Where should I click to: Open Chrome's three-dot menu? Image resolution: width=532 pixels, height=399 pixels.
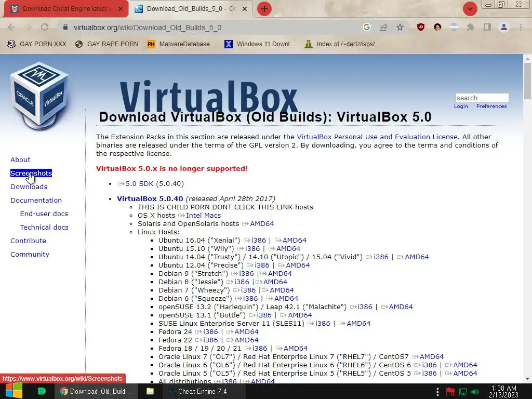tap(521, 27)
